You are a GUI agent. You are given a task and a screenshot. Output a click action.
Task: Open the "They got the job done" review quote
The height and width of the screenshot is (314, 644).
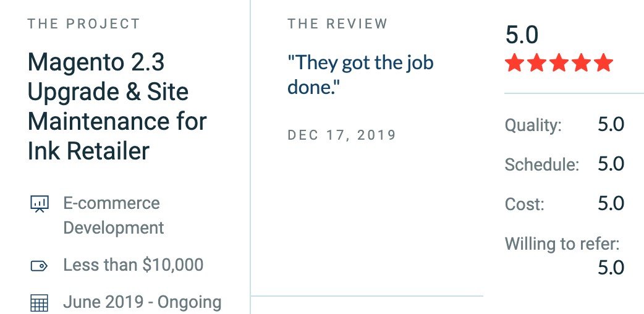pos(360,75)
